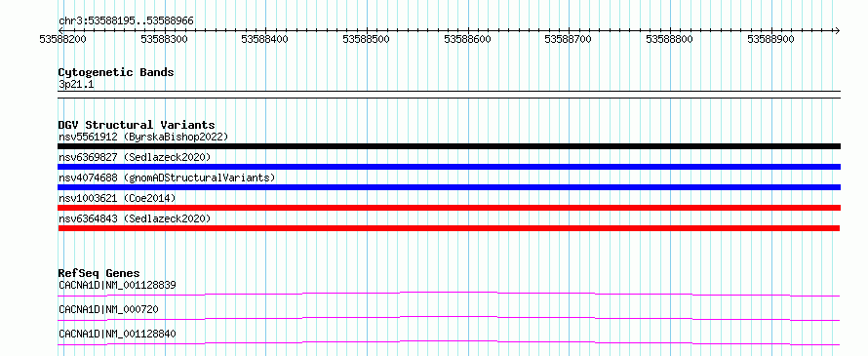This screenshot has height=356, width=868.
Task: Open variant nsv1003621 (Coe2014) label
Action: click(x=117, y=198)
